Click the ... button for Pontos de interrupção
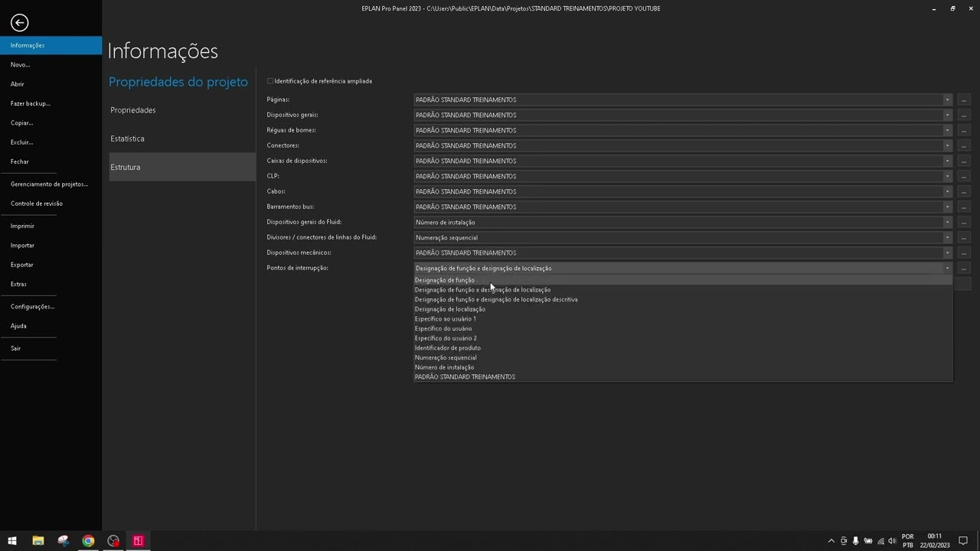Screen dimensions: 980x551 pos(964,268)
